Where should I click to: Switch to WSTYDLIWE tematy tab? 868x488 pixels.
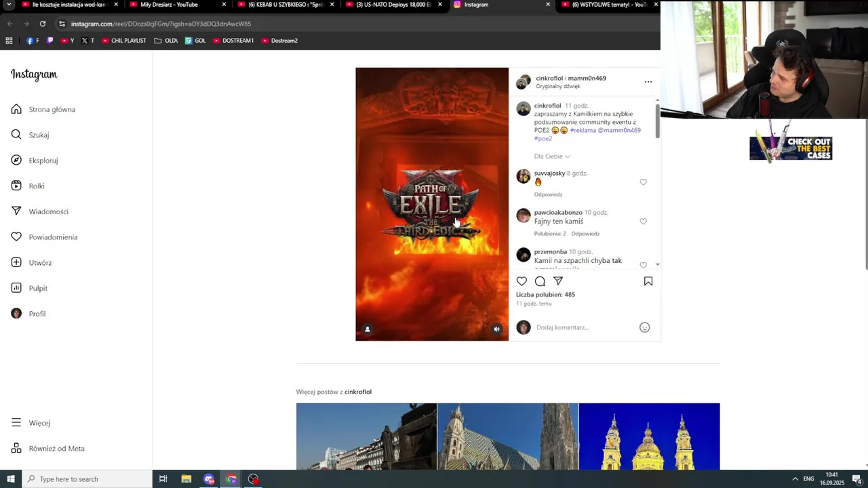[609, 5]
